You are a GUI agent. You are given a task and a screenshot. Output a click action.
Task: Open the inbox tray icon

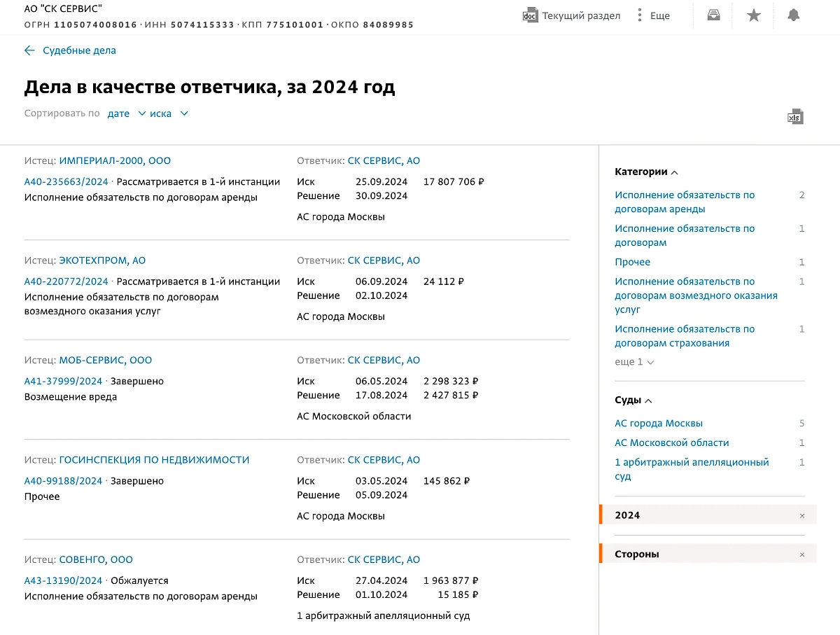click(x=713, y=15)
